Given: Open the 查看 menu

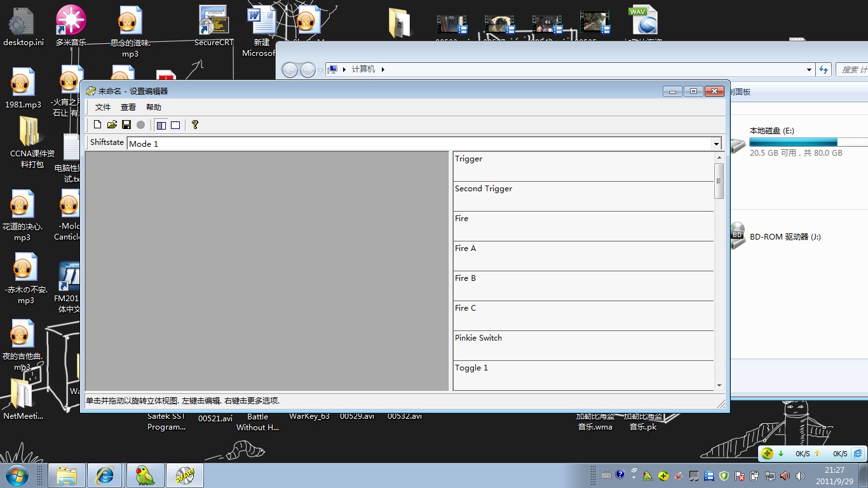Looking at the screenshot, I should click(x=128, y=107).
